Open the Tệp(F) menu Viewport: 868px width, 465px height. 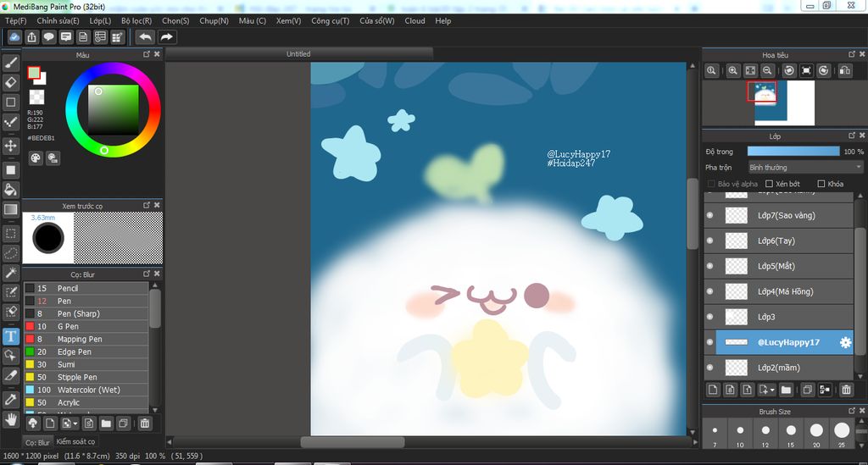[x=15, y=20]
